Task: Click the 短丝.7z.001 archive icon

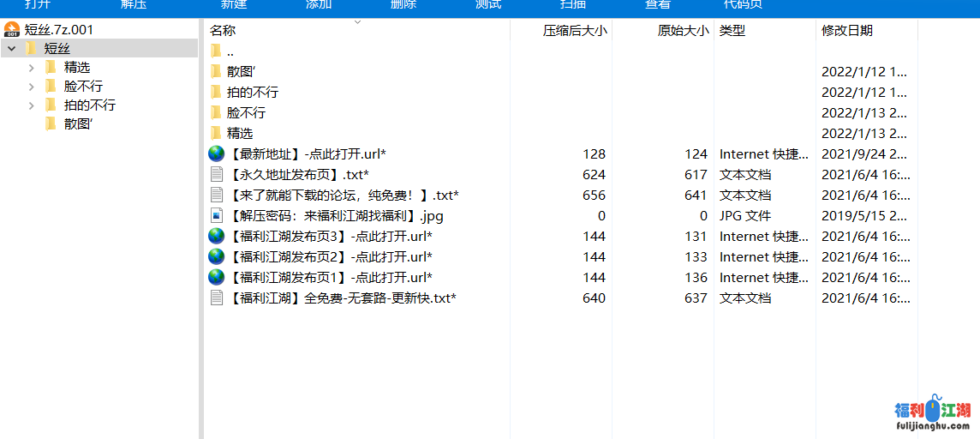Action: pos(12,29)
